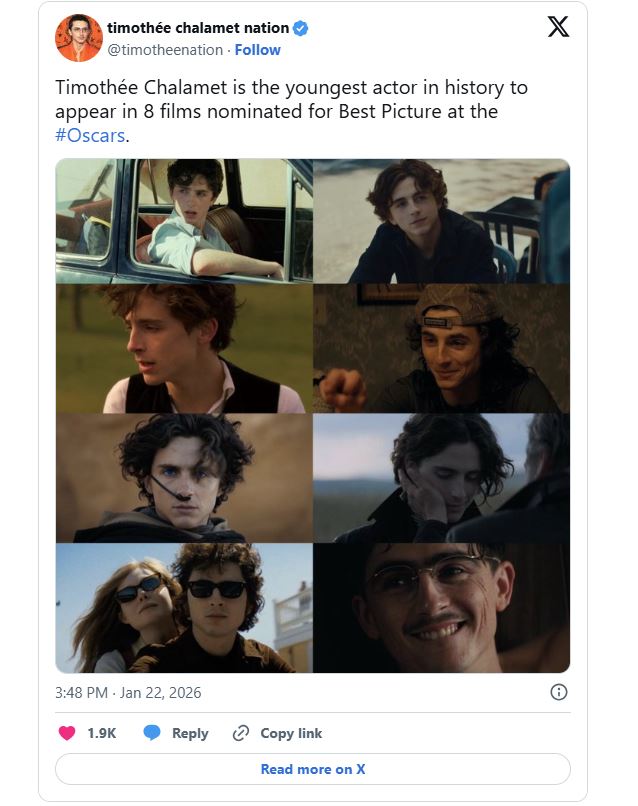Screen dimensions: 638x806
Task: Click the X logo icon
Action: pos(558,27)
